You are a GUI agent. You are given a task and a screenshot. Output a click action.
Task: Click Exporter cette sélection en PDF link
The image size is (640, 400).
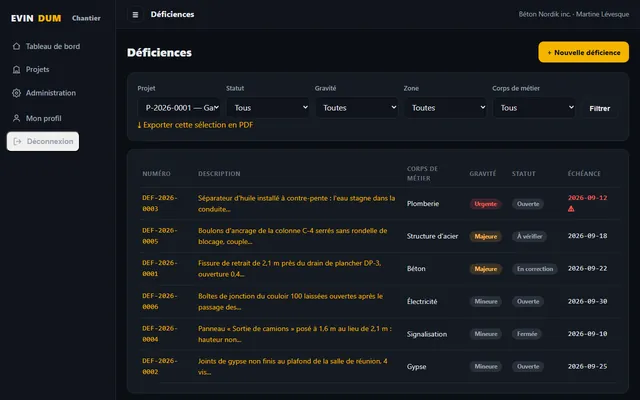click(x=195, y=125)
